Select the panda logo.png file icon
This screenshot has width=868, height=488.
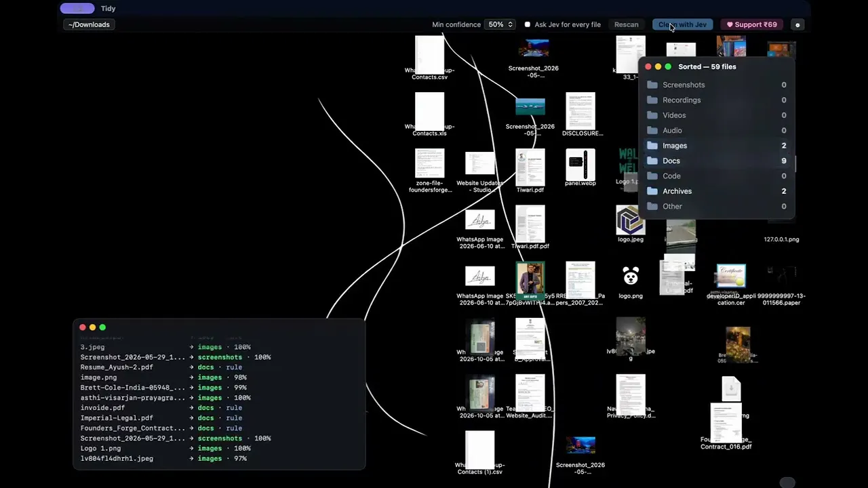(x=631, y=277)
